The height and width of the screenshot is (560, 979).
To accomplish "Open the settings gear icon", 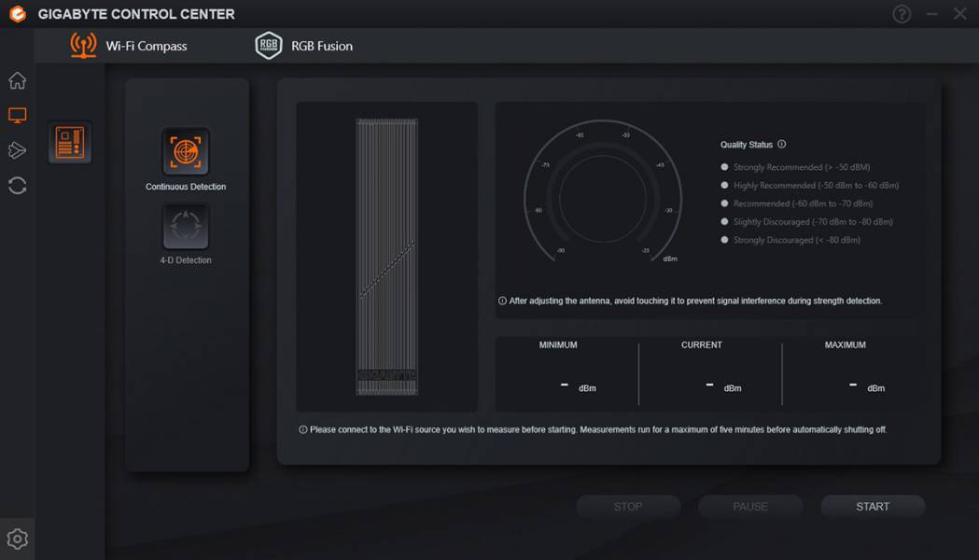I will pos(18,539).
